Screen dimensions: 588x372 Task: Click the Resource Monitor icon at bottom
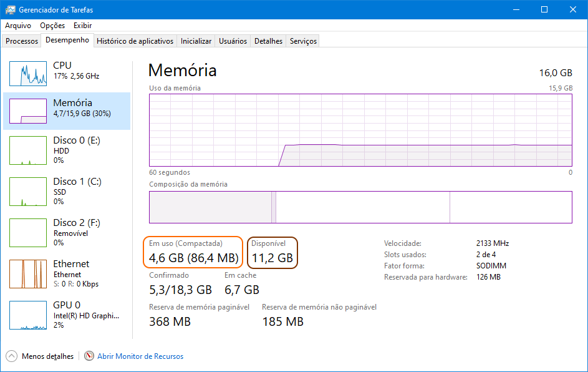pyautogui.click(x=89, y=356)
